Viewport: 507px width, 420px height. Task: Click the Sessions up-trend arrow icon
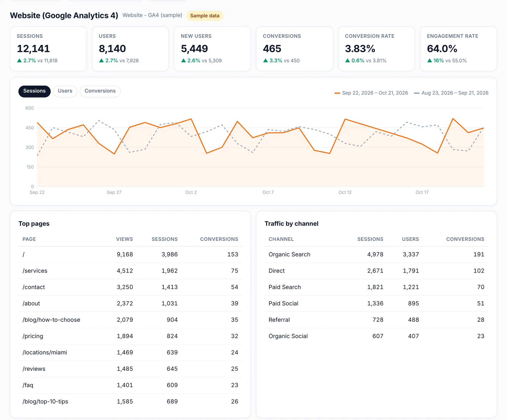click(19, 61)
